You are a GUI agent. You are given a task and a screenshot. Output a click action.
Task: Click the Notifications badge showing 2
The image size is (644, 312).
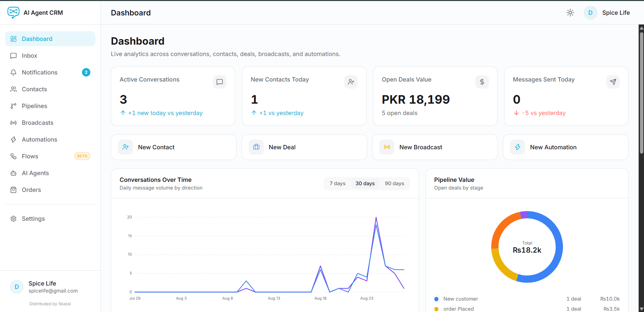86,72
